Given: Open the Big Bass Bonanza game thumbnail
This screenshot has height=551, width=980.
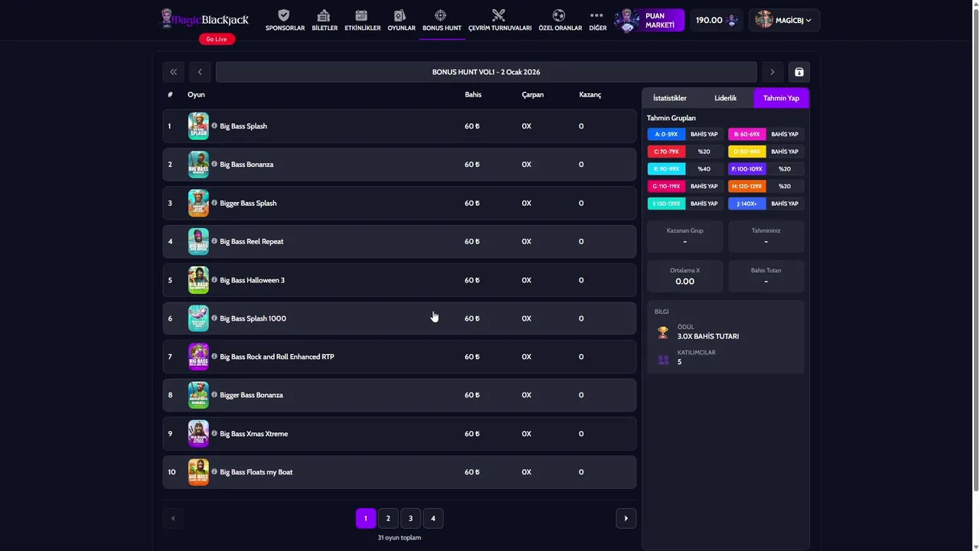Looking at the screenshot, I should pos(198,165).
